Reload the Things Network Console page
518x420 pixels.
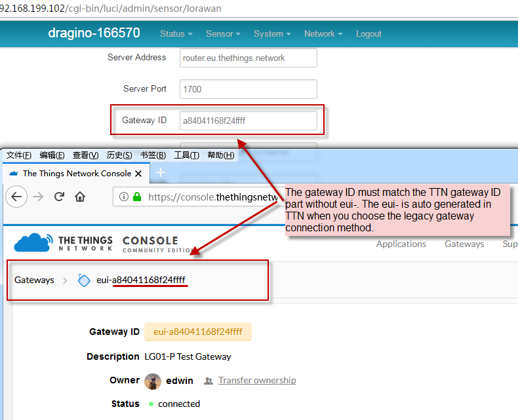coord(59,197)
